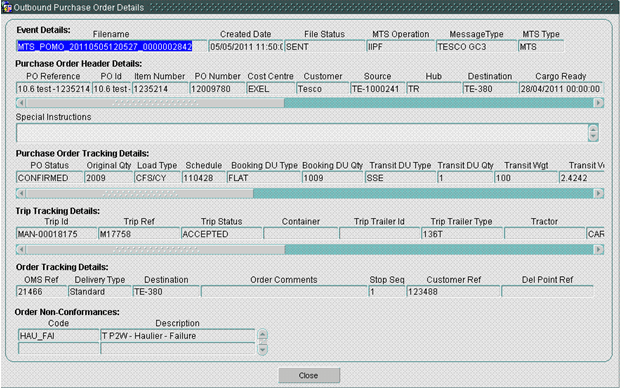Click the Delivery Type field Standard

coord(99,292)
